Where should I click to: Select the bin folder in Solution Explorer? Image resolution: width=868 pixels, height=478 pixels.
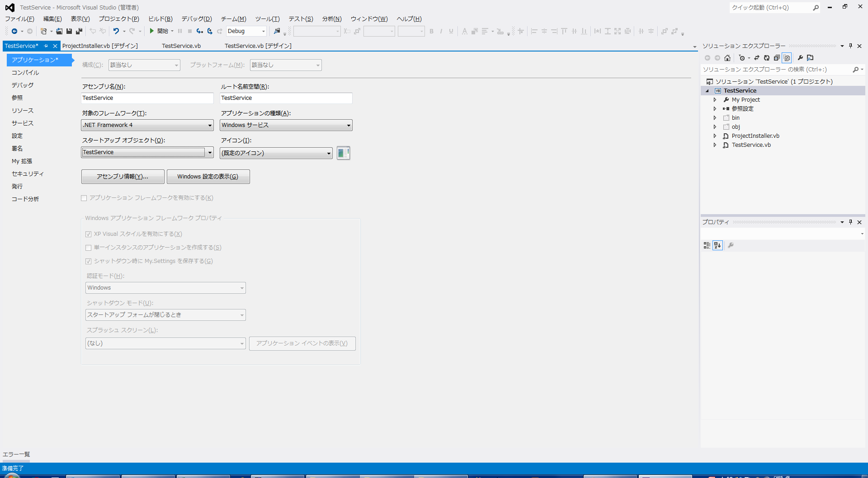click(x=736, y=118)
